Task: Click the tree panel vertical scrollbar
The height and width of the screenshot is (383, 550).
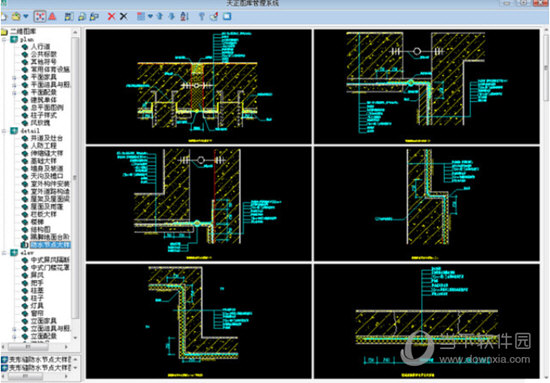Action: pos(75,177)
